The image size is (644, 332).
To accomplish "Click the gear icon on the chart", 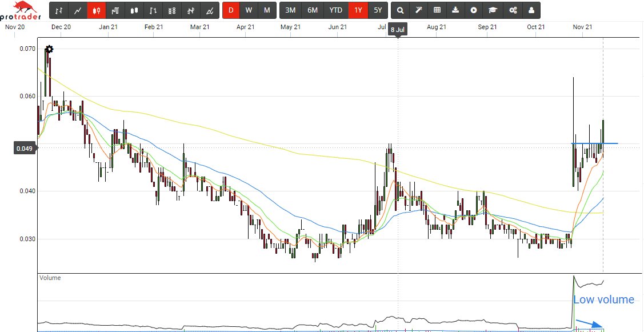I will [49, 49].
